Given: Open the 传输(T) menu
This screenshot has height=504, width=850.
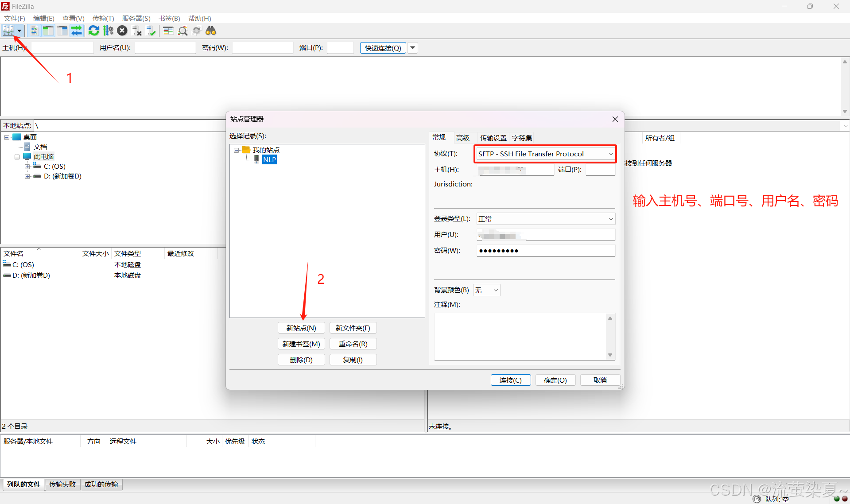Looking at the screenshot, I should [x=103, y=18].
